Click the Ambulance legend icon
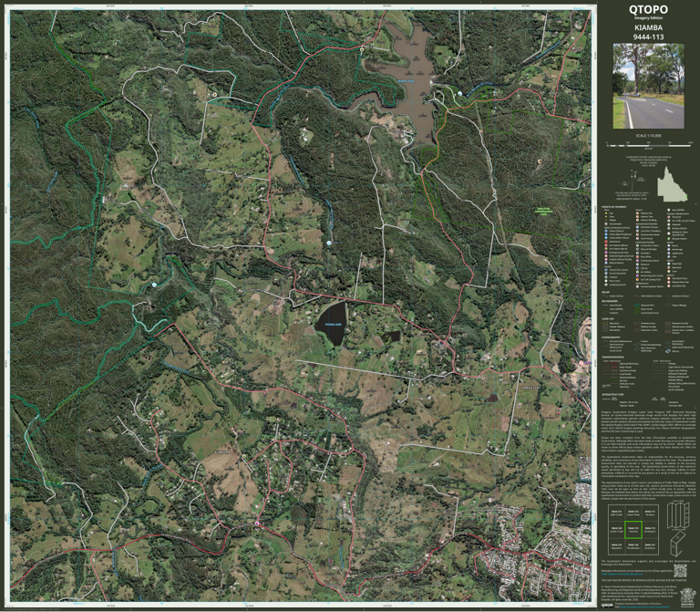700x612 pixels. pos(606,242)
